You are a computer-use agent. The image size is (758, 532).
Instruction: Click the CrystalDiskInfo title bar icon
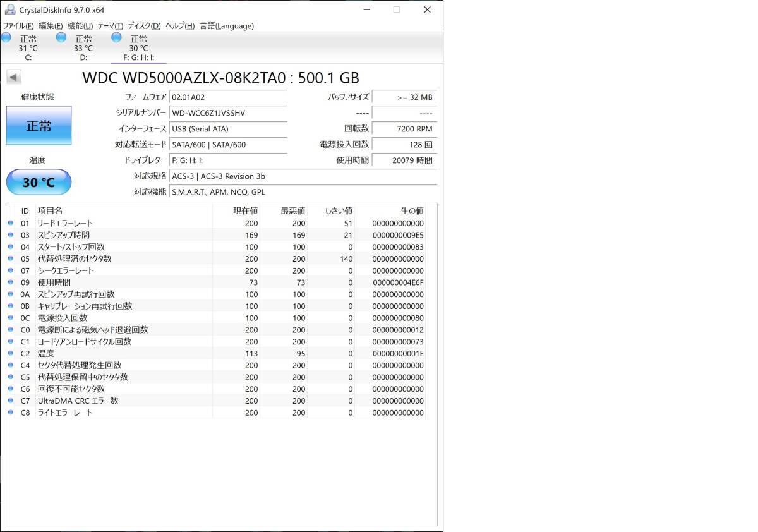coord(10,10)
